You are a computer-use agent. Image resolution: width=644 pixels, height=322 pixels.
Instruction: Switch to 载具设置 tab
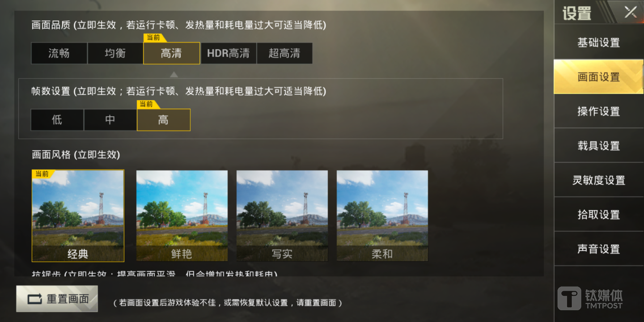point(598,146)
